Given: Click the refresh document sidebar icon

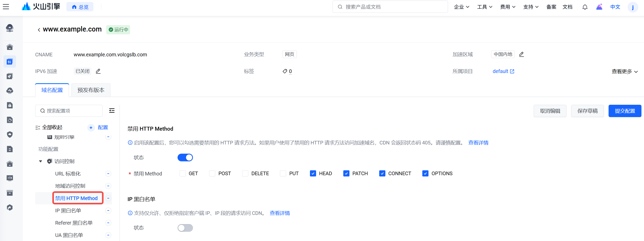Looking at the screenshot, I should point(10,120).
